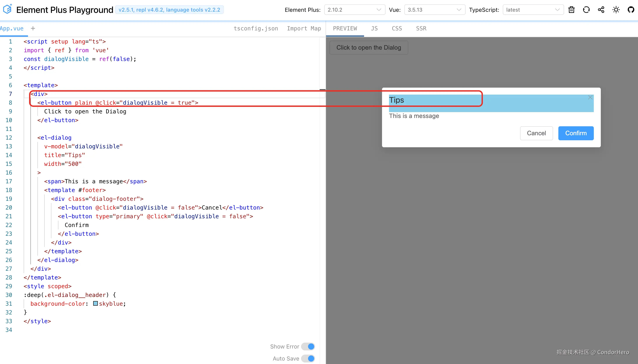638x364 pixels.
Task: Click the Element Plus logo icon
Action: click(7, 9)
